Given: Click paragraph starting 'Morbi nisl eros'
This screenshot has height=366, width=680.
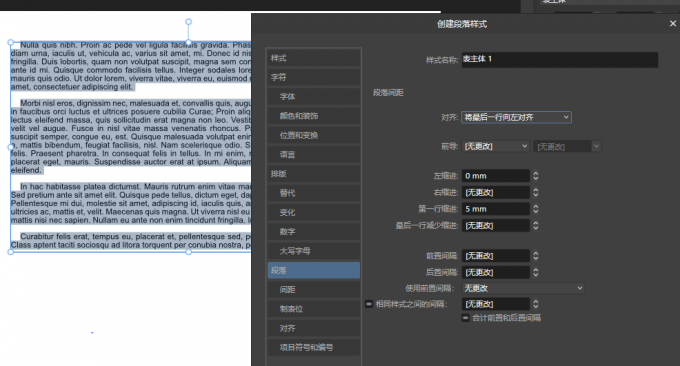Looking at the screenshot, I should pos(131,137).
